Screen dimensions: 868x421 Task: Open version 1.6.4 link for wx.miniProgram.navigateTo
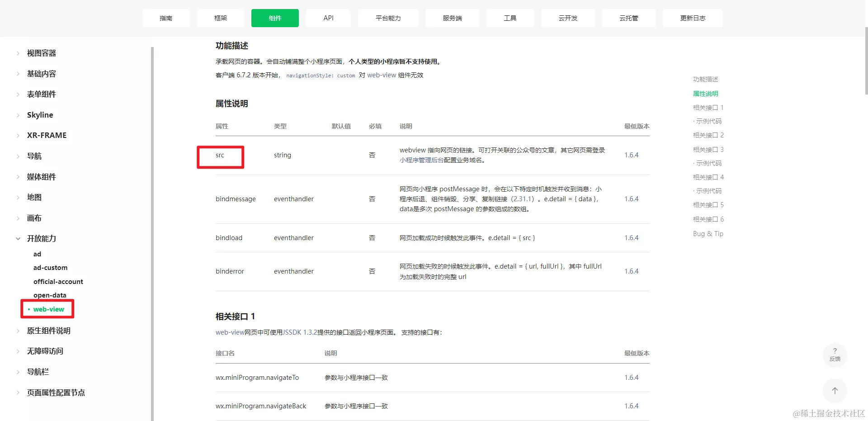point(632,378)
